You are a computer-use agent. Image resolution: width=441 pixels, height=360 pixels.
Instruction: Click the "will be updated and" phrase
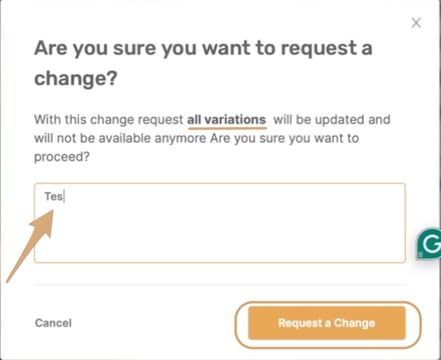(332, 119)
